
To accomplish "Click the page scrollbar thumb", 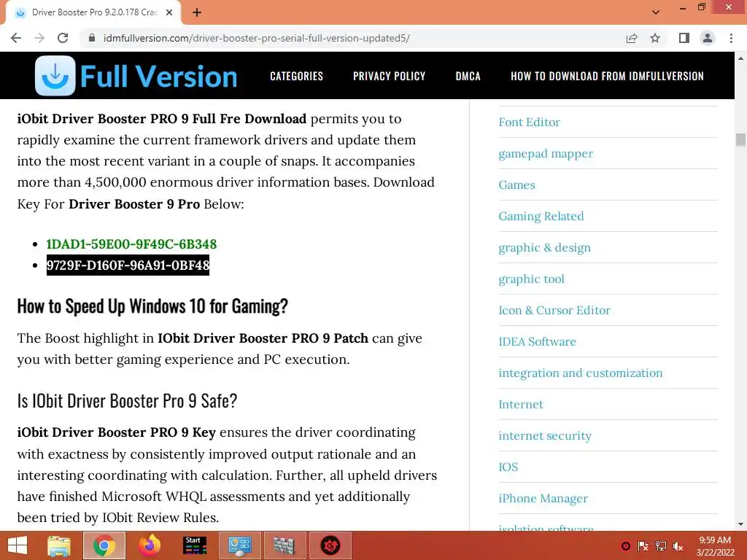I will pyautogui.click(x=740, y=140).
